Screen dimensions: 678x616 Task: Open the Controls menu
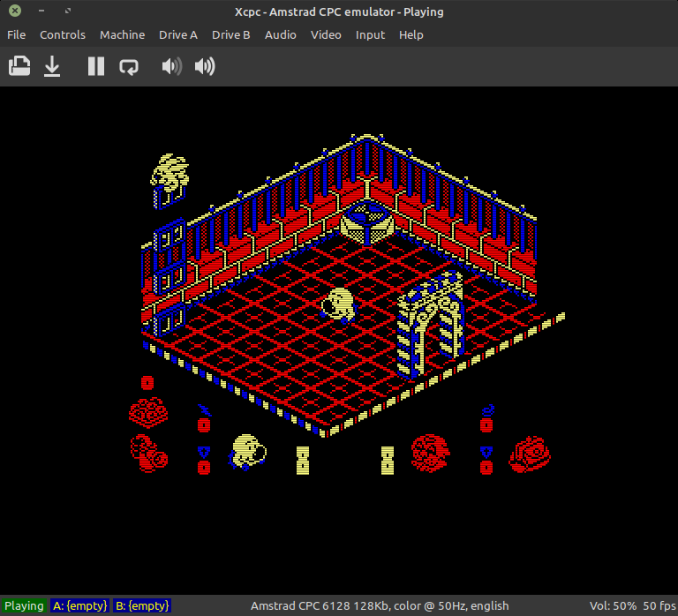click(x=63, y=35)
